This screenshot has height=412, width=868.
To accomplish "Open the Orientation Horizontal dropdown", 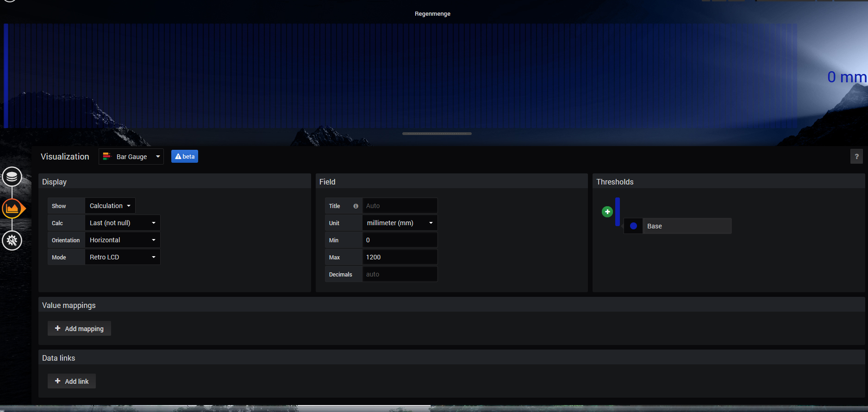I will 123,240.
